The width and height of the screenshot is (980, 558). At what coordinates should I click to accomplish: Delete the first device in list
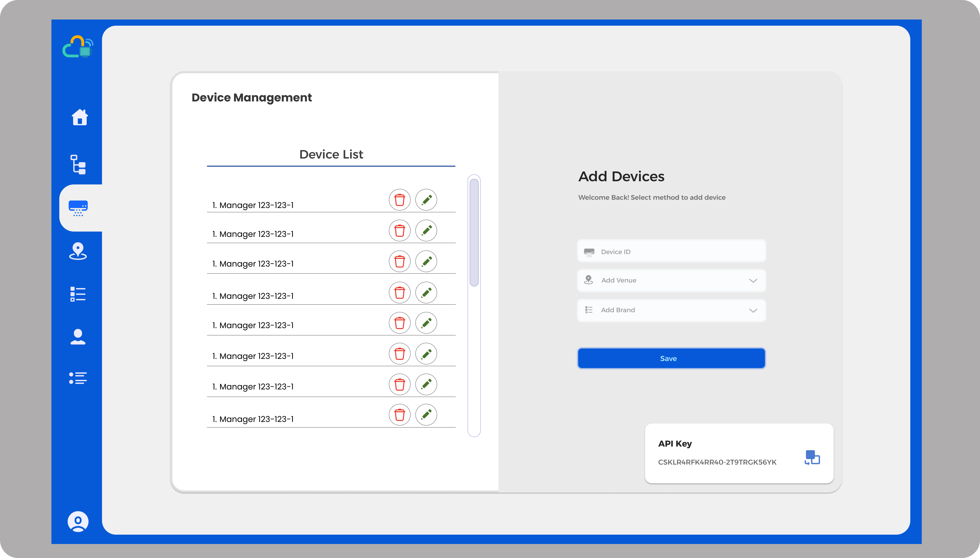coord(400,200)
